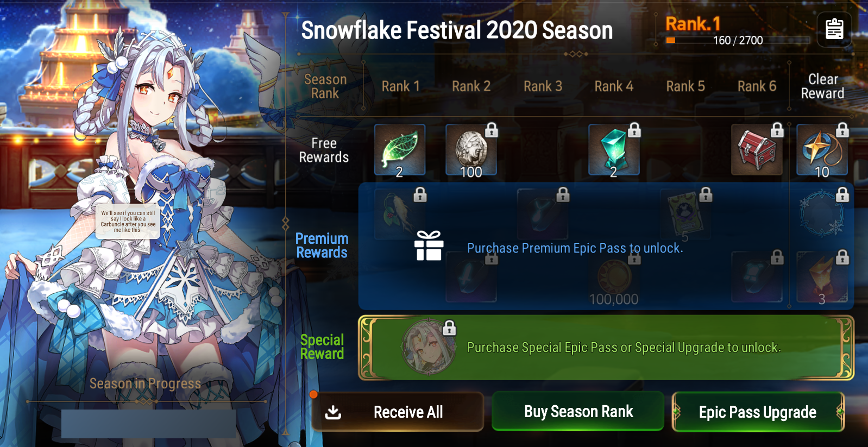Select the gold compass Clear Reward item
The width and height of the screenshot is (868, 447).
[822, 150]
